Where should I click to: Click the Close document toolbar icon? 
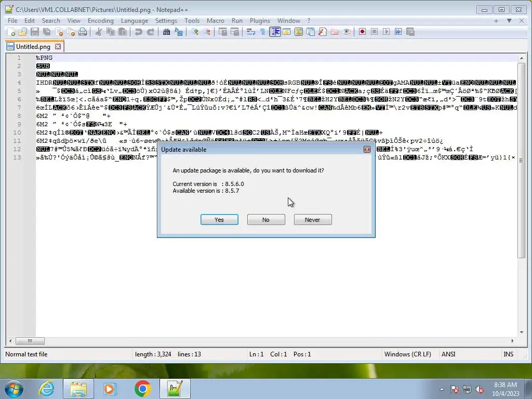coord(59,32)
